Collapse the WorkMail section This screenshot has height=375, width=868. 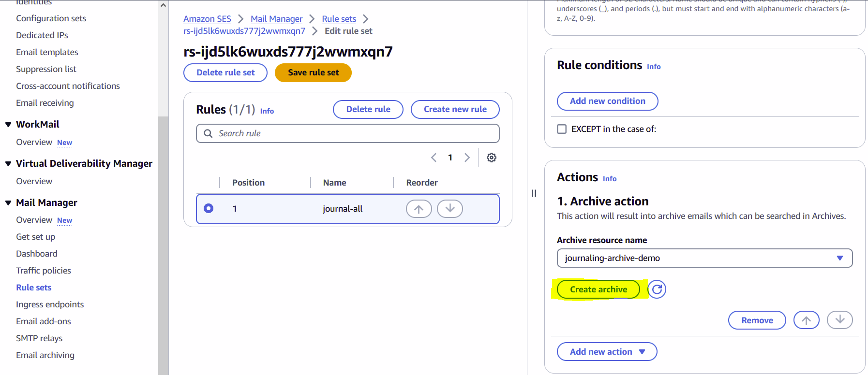pos(8,125)
